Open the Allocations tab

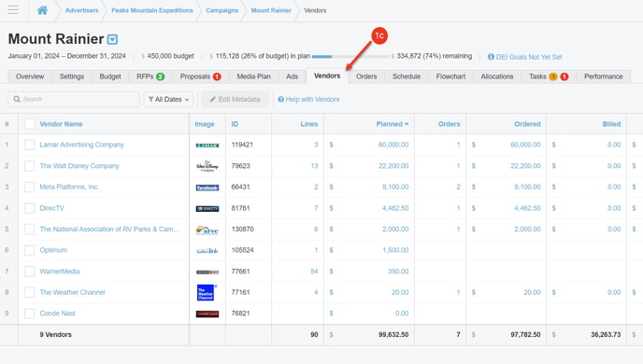click(497, 77)
